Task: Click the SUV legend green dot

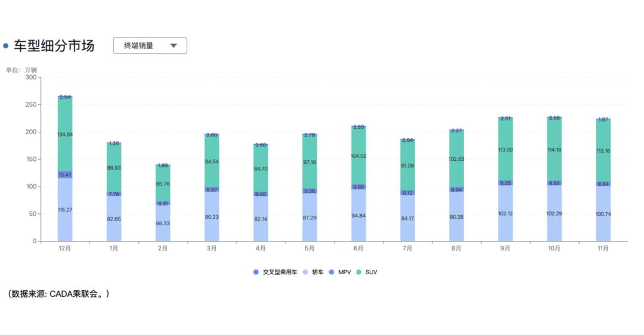Action: click(358, 272)
